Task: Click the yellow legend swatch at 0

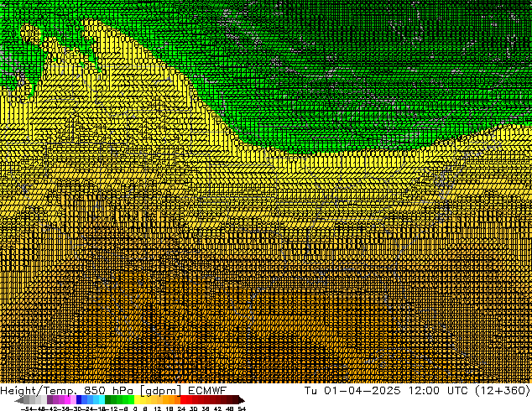Action: [137, 399]
